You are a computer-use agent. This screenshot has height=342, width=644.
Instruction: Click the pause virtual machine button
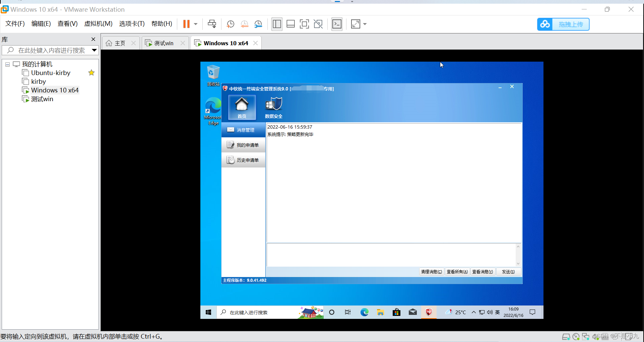click(x=186, y=24)
